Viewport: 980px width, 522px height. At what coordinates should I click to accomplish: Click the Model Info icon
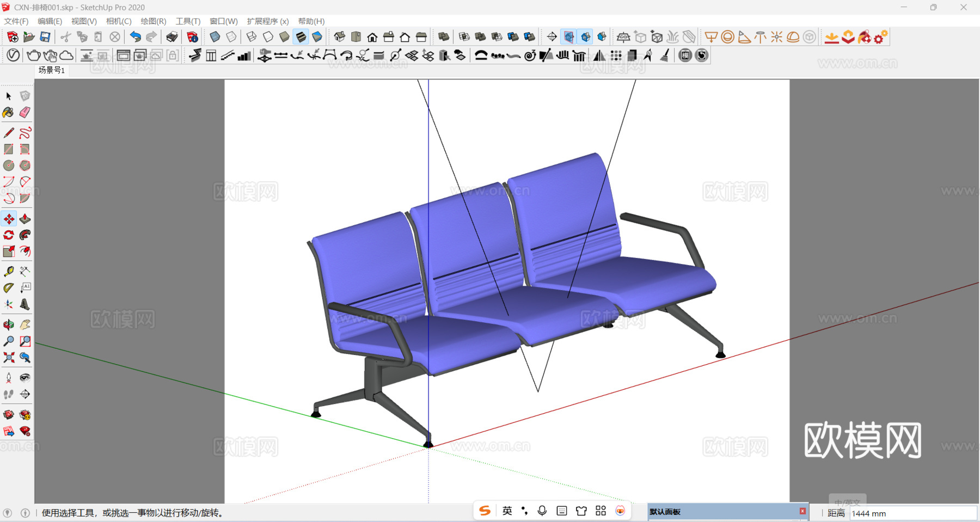(192, 37)
